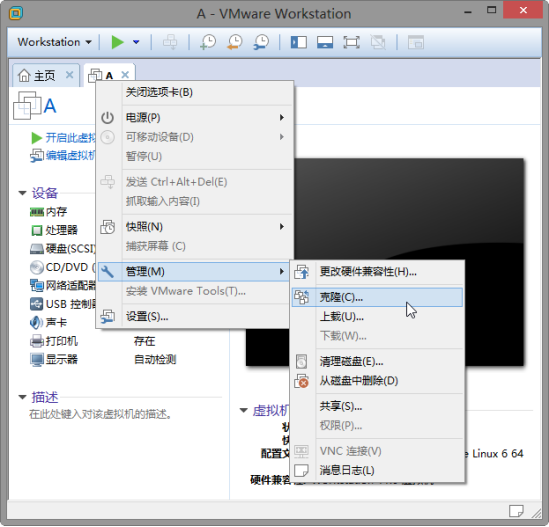Click the hardware compatibility upgrade icon

(301, 272)
